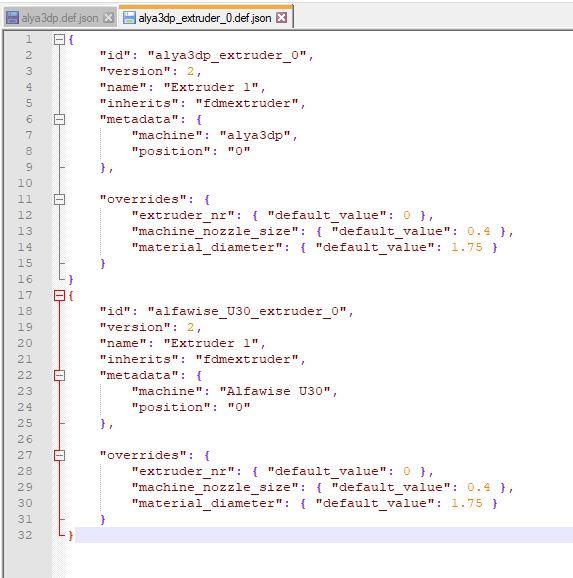Collapse the metadata block at line 22
Viewport: 573px width, 578px height.
[x=59, y=375]
